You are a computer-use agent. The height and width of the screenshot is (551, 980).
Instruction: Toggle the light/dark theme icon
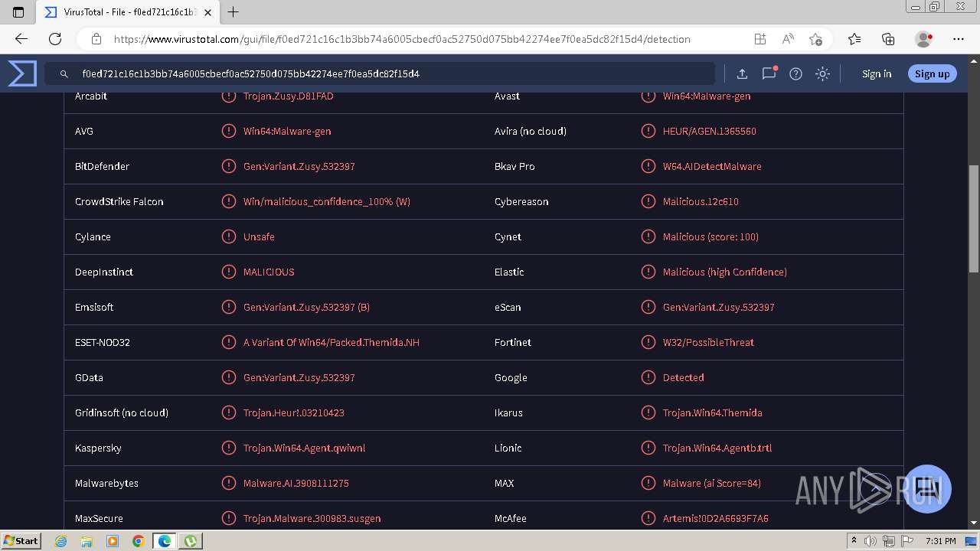click(x=822, y=73)
